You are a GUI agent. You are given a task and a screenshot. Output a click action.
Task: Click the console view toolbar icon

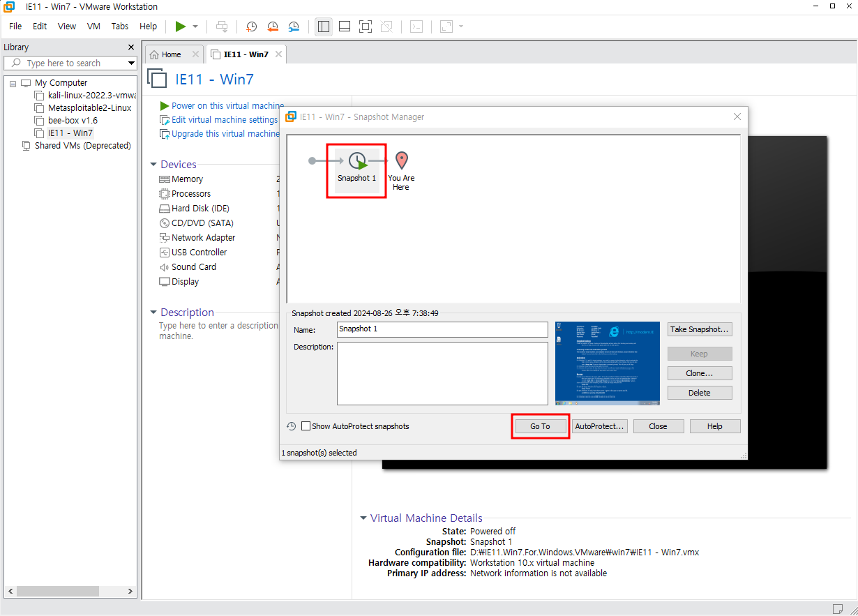(416, 27)
